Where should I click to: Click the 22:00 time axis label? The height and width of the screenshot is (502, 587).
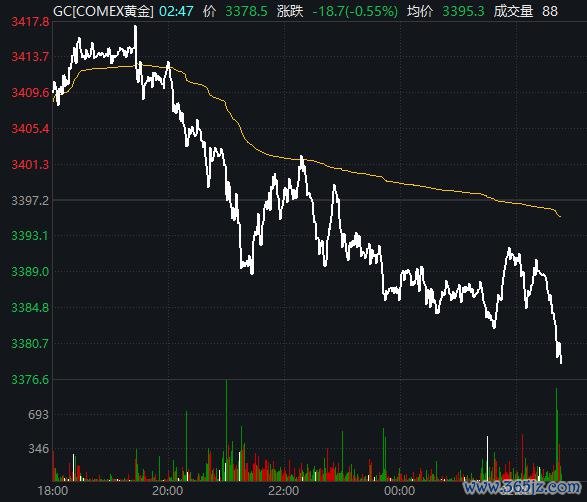click(x=283, y=490)
